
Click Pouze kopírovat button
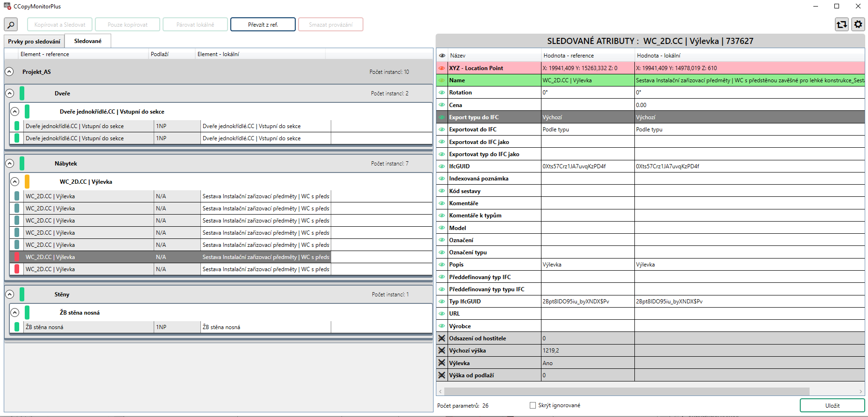(128, 24)
